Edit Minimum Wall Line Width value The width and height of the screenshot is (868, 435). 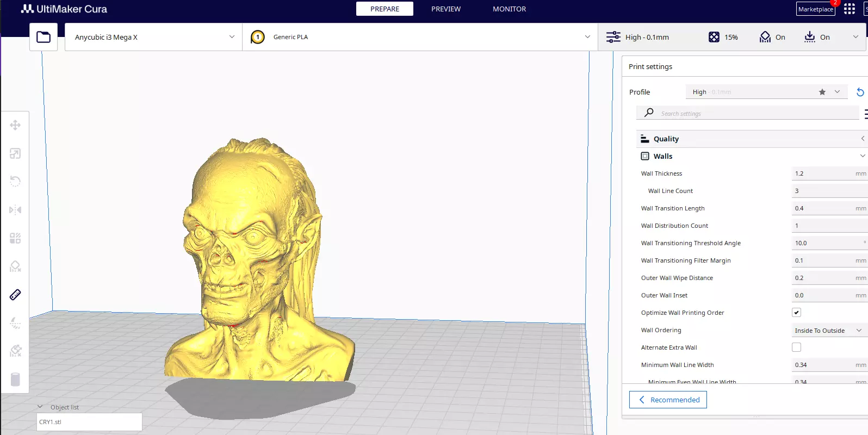829,365
